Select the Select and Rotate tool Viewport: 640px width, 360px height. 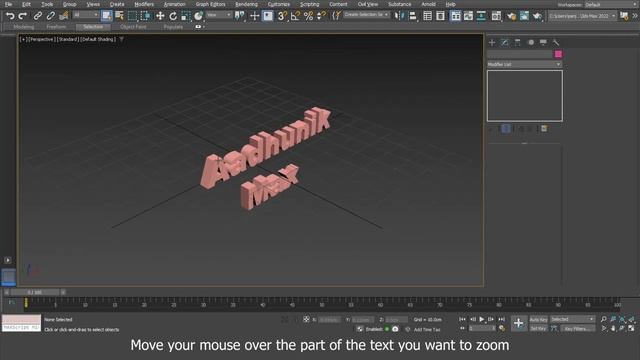[173, 16]
